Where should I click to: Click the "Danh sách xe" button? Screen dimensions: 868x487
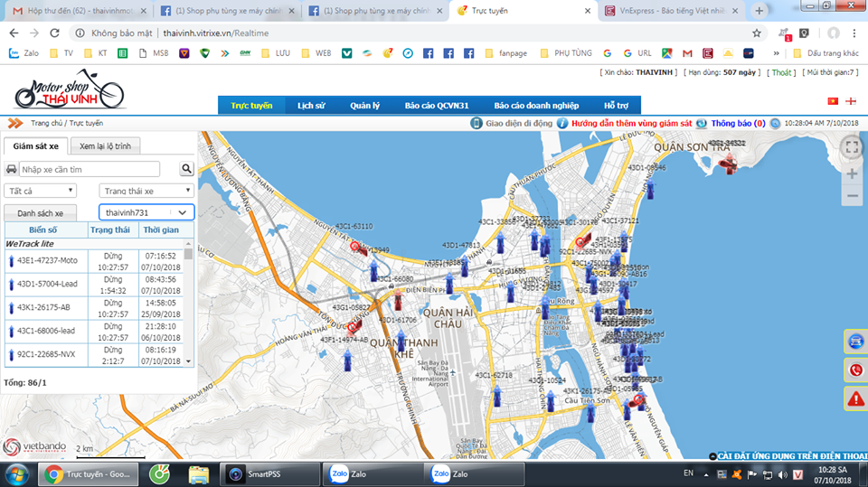point(41,213)
